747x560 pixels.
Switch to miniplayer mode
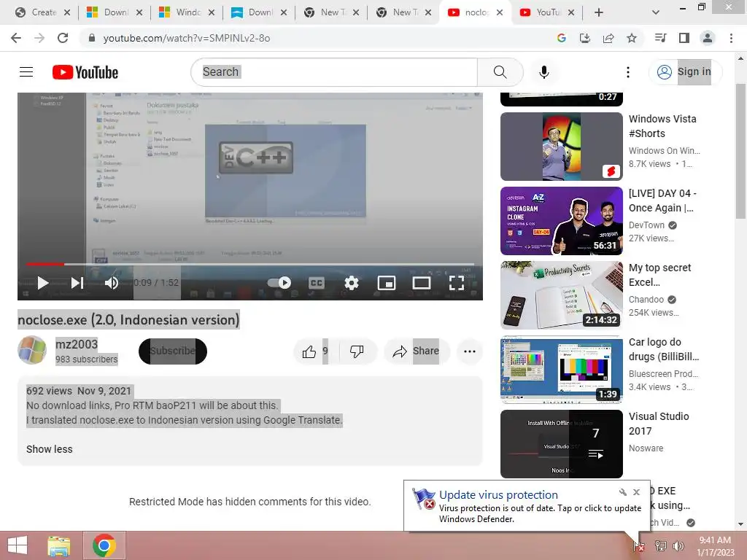click(x=387, y=283)
